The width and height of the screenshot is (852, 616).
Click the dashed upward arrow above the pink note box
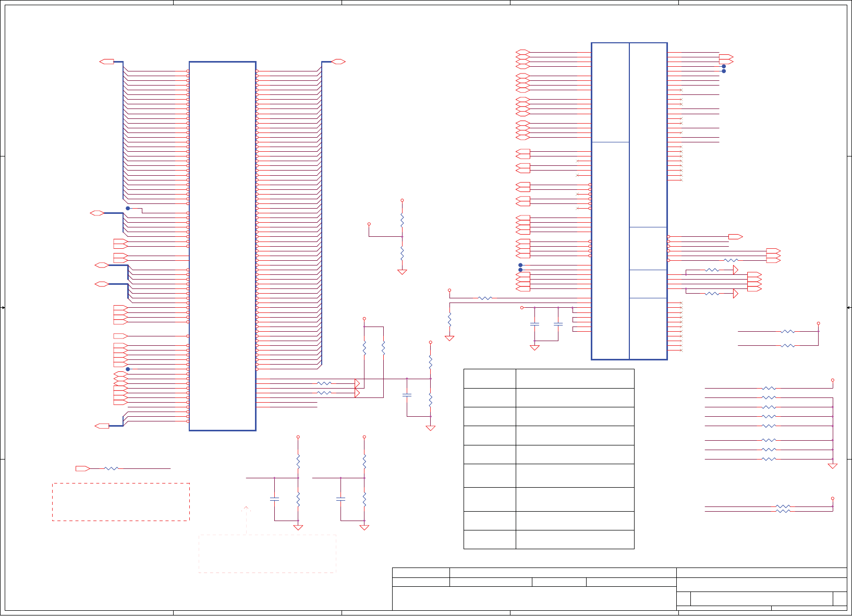246,520
